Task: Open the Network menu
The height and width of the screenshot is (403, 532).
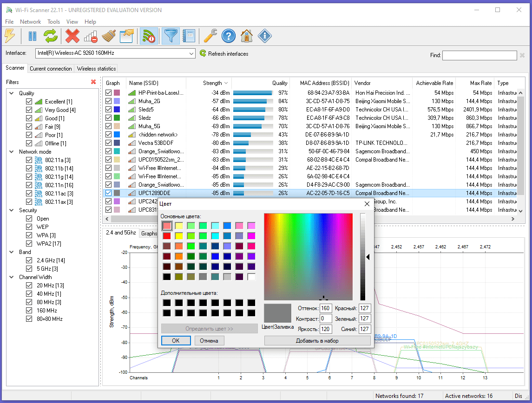Action: 30,21
